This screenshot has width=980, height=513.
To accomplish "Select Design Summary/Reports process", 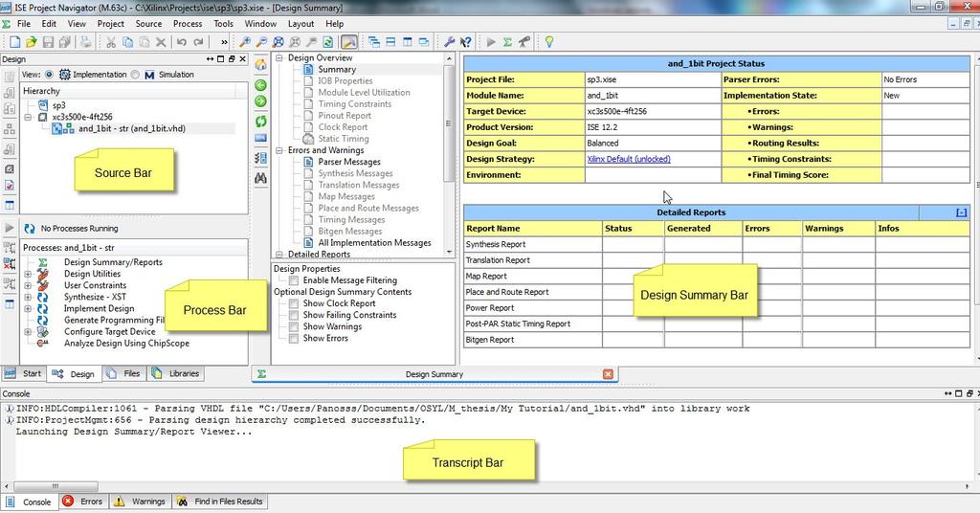I will [x=113, y=262].
